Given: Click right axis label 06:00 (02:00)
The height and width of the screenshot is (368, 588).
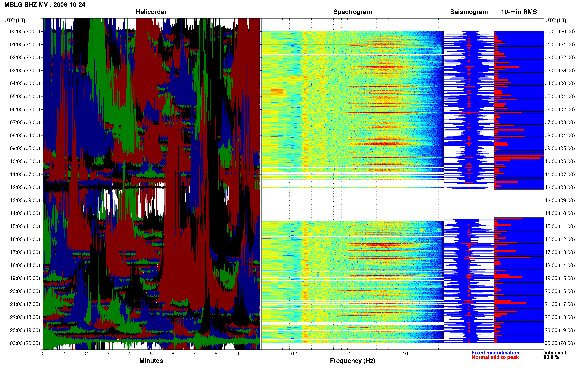Looking at the screenshot, I should pos(560,110).
